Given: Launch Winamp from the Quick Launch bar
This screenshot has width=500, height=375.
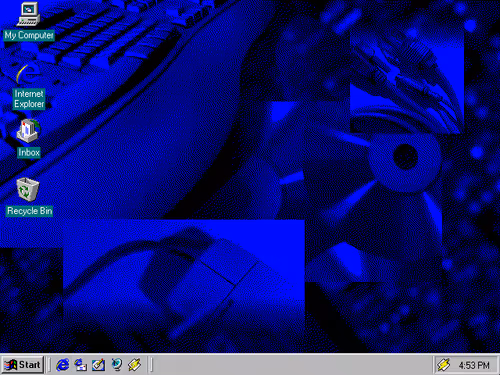Looking at the screenshot, I should point(134,365).
